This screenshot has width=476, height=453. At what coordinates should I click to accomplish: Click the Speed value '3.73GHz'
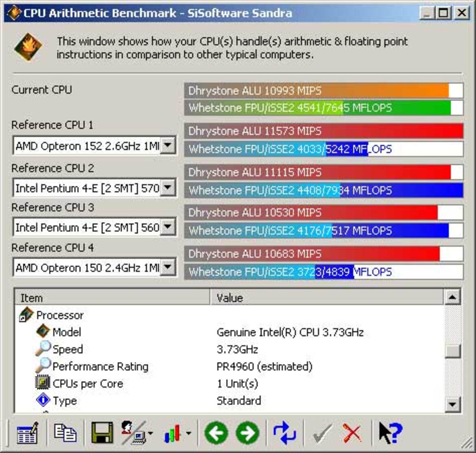point(237,350)
